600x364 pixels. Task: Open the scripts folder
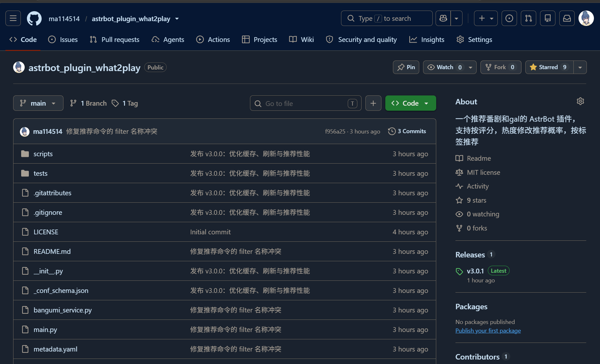pyautogui.click(x=43, y=154)
